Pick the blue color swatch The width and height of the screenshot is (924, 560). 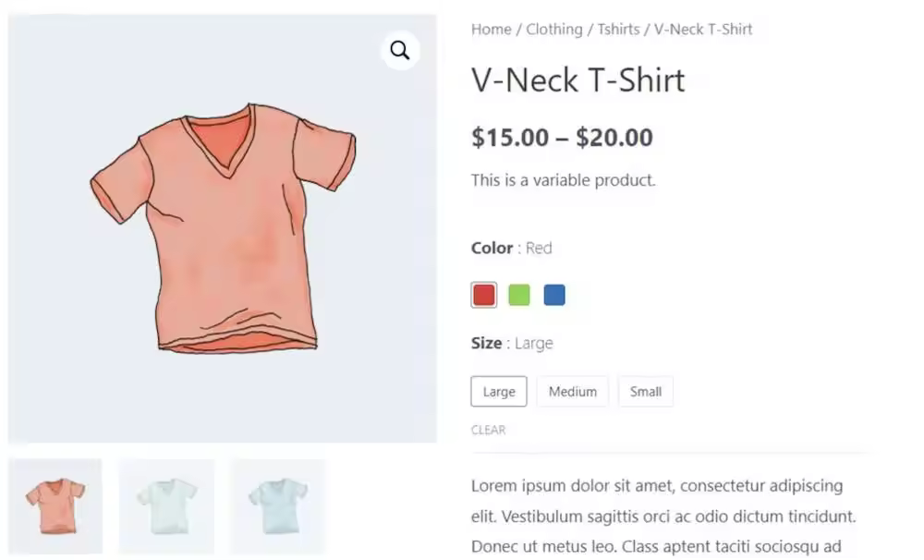(x=554, y=295)
